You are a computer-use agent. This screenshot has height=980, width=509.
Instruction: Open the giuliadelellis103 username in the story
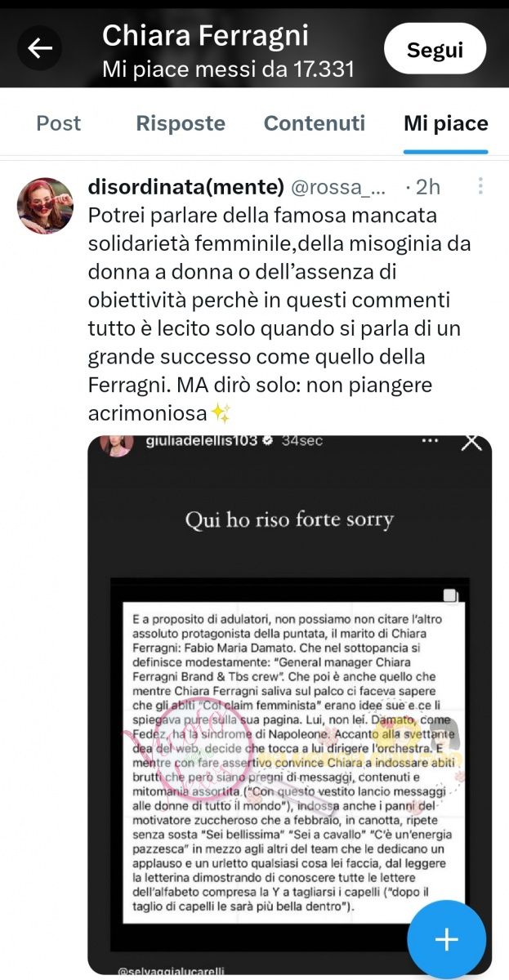click(201, 440)
